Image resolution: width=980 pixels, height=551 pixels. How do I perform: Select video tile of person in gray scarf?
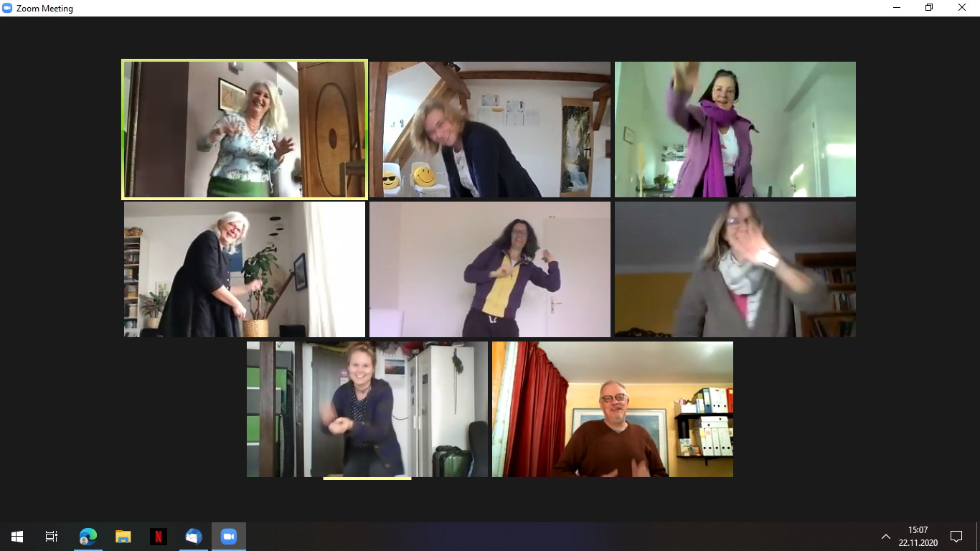(735, 269)
